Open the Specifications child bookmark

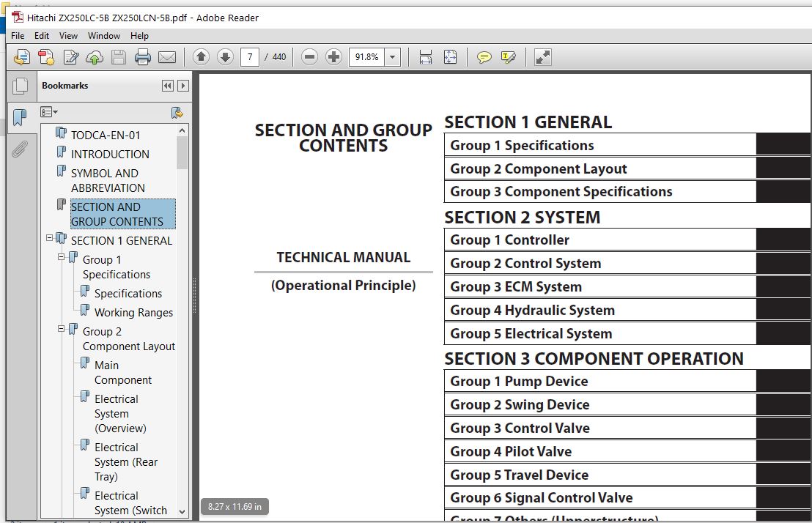128,294
